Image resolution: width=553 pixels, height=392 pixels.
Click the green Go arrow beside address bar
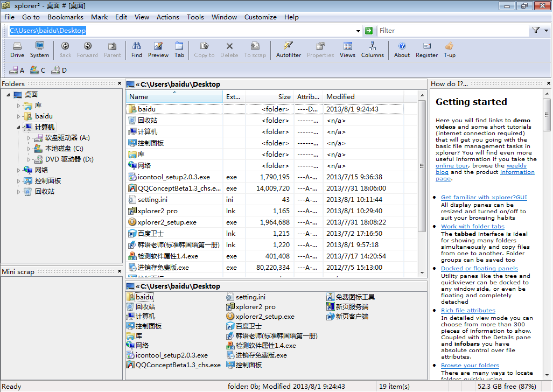pyautogui.click(x=368, y=31)
